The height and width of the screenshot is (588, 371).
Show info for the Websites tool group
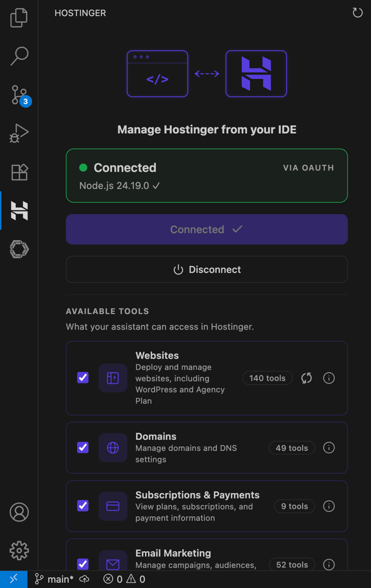[x=329, y=378]
